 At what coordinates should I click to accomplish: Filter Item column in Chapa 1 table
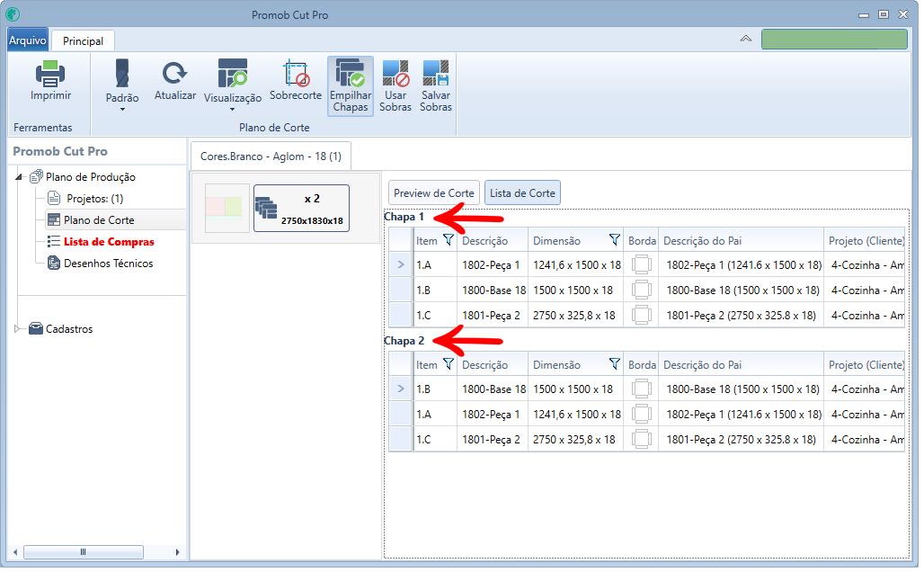coord(448,239)
